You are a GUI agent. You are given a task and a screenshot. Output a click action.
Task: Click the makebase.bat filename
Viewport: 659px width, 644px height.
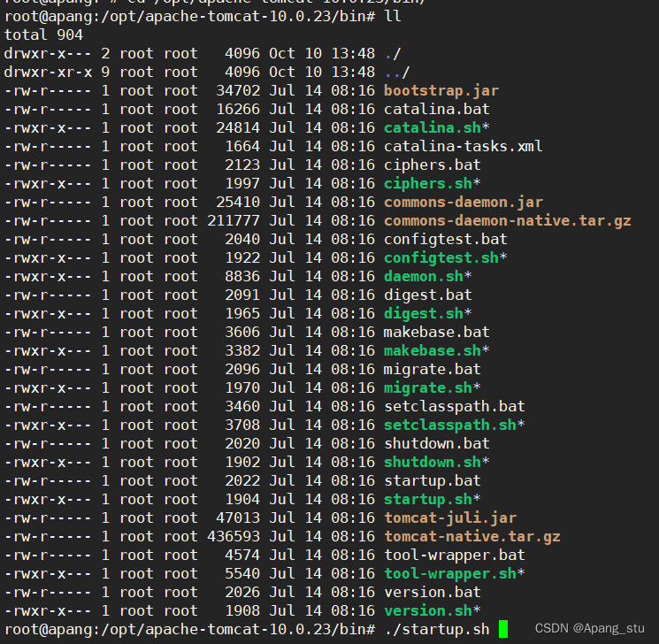point(437,332)
